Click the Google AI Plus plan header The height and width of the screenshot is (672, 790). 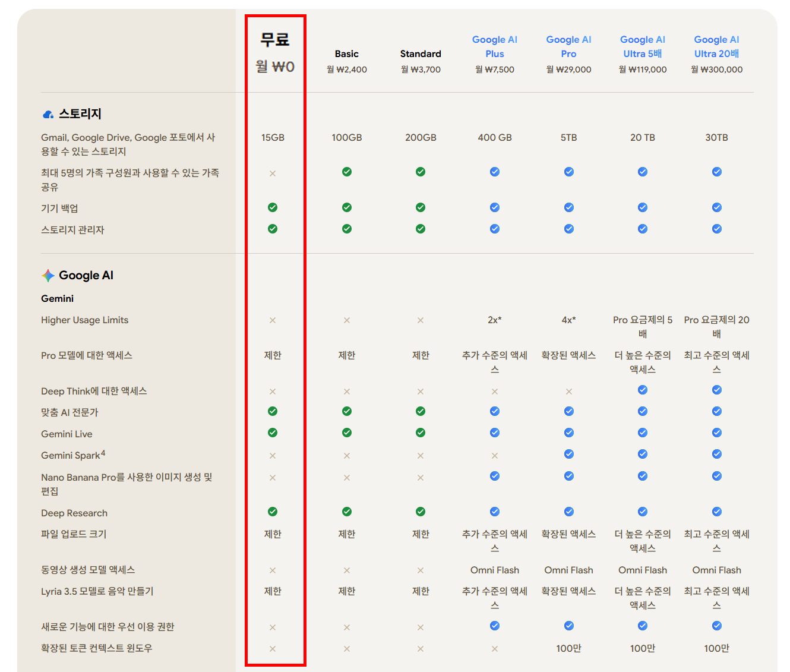click(494, 46)
